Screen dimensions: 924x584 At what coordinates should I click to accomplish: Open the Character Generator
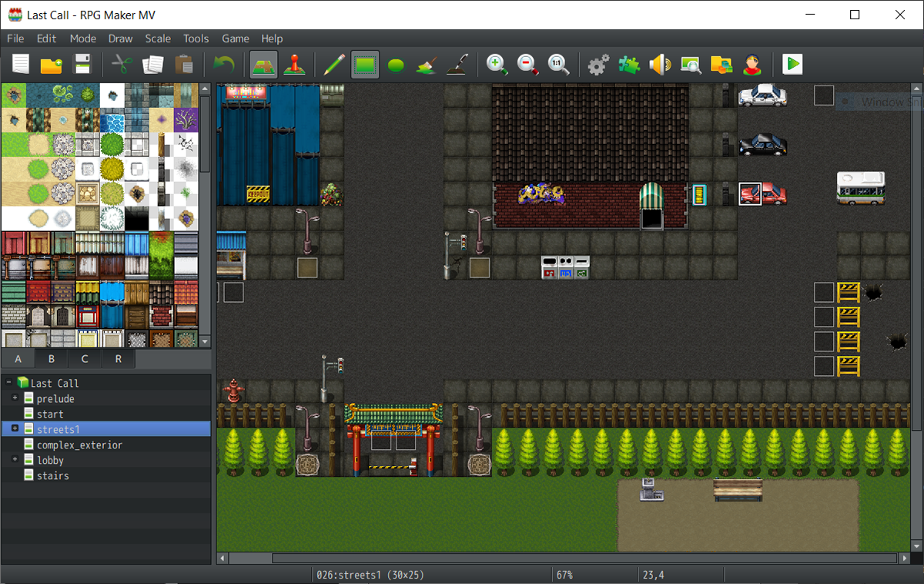pyautogui.click(x=752, y=65)
